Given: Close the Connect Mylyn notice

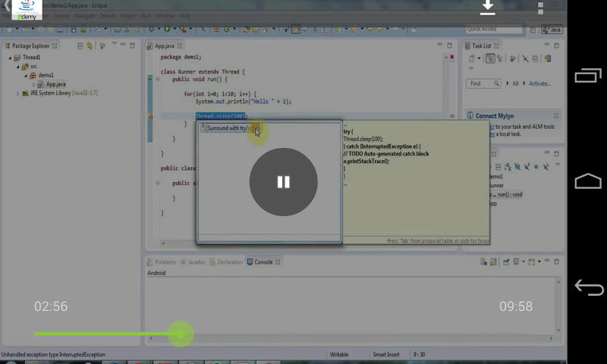Looking at the screenshot, I should (x=556, y=116).
